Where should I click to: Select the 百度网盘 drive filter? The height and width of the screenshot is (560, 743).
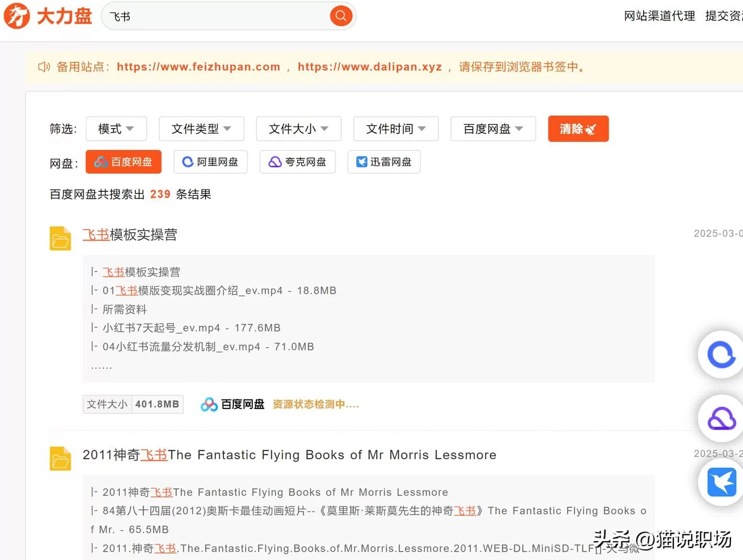click(x=123, y=162)
